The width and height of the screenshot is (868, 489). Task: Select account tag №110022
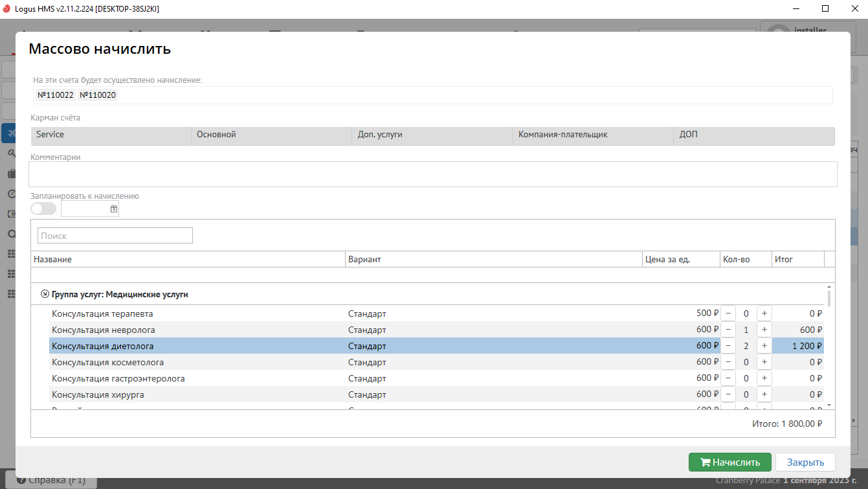(x=56, y=95)
